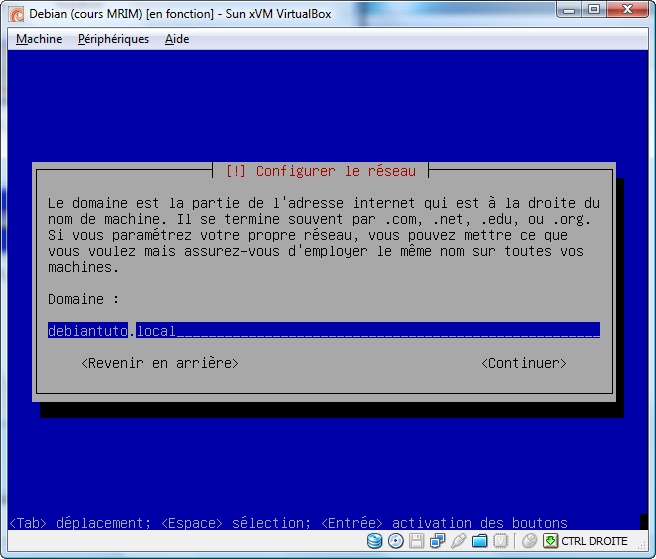Click the window resize grip in status bar
Screen dimensions: 656x559
coord(641,544)
